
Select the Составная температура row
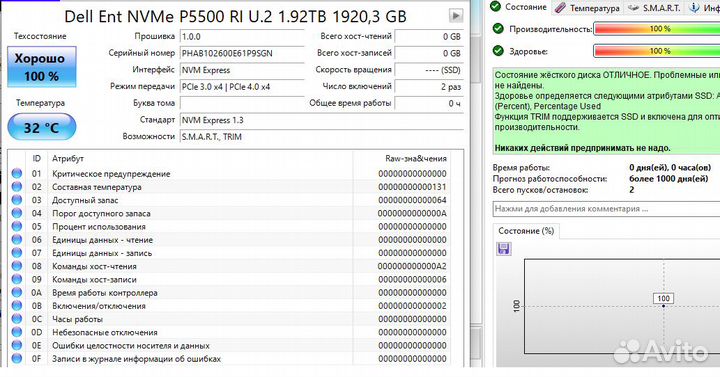click(230, 187)
